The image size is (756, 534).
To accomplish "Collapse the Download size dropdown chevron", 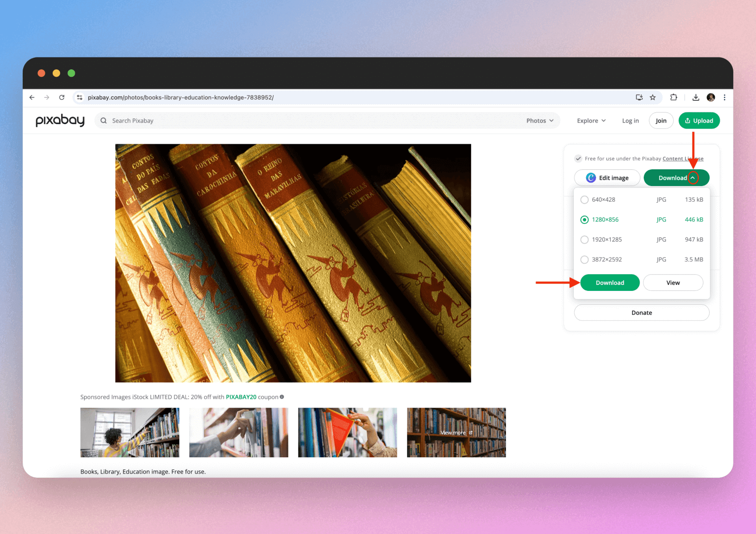I will tap(693, 178).
